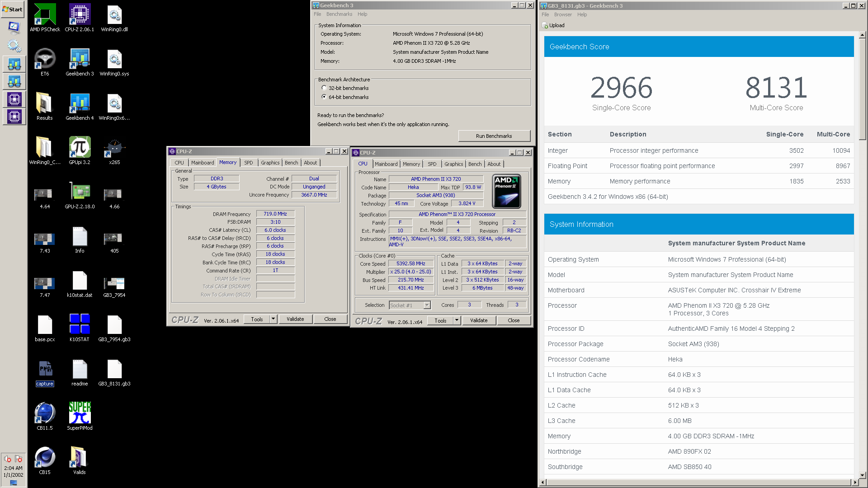Open File menu in Geekbench 3 window
This screenshot has height=488, width=868.
317,14
